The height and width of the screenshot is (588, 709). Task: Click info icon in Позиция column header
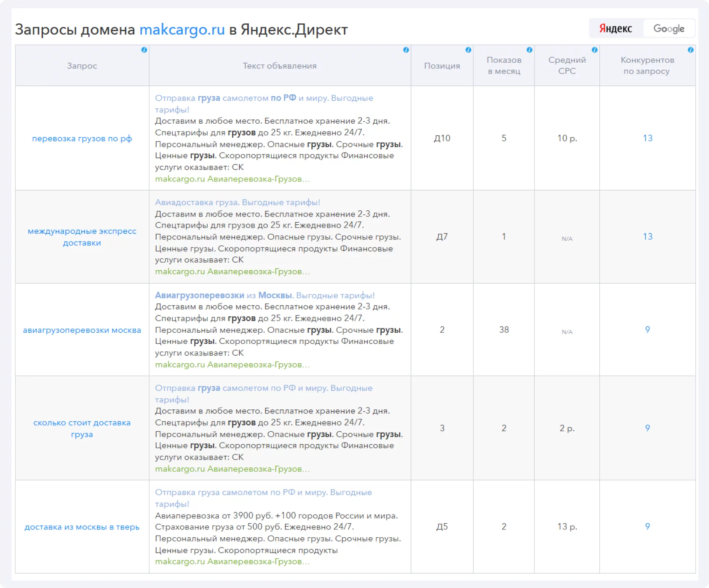pos(468,50)
